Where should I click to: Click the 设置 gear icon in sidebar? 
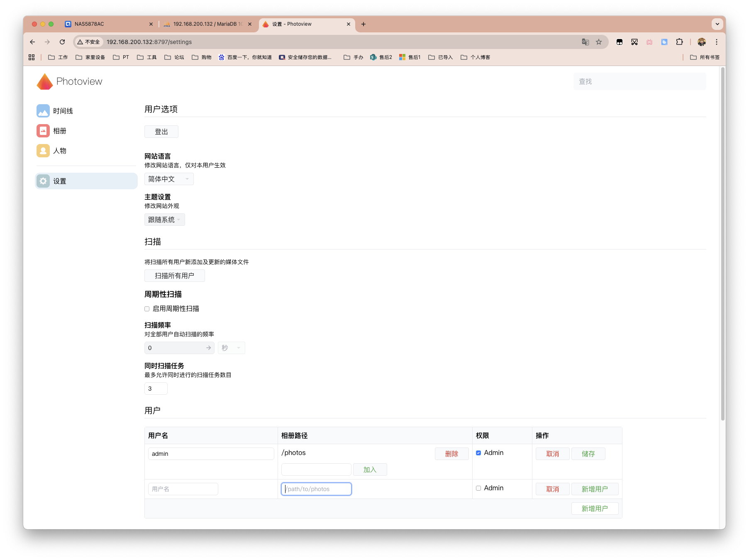tap(43, 181)
